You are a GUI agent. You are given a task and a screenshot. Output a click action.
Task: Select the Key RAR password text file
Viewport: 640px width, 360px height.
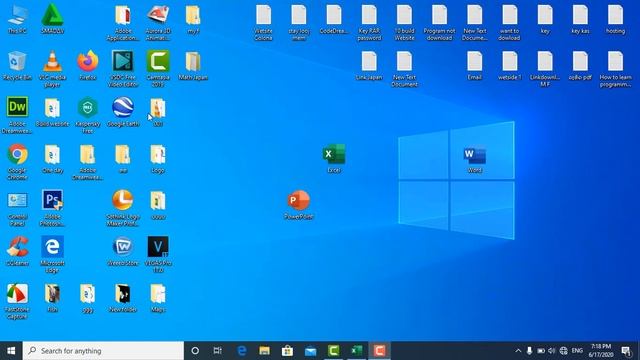click(369, 22)
